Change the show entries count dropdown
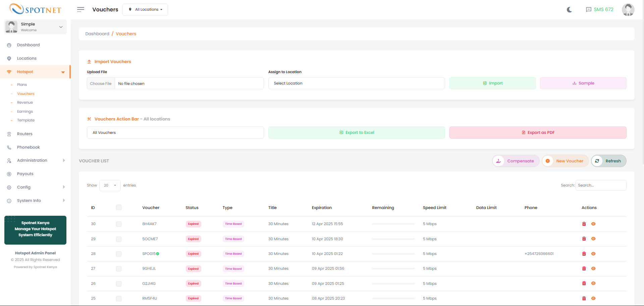The height and width of the screenshot is (306, 644). (110, 185)
